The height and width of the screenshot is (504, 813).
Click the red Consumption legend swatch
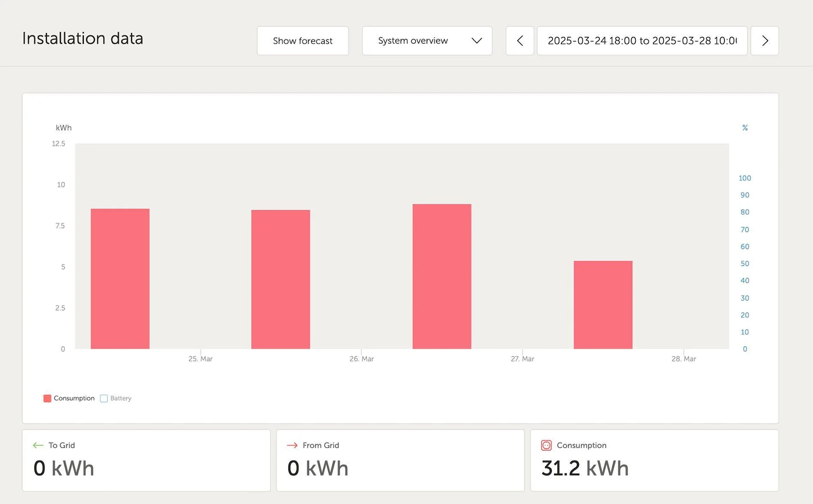pos(47,398)
